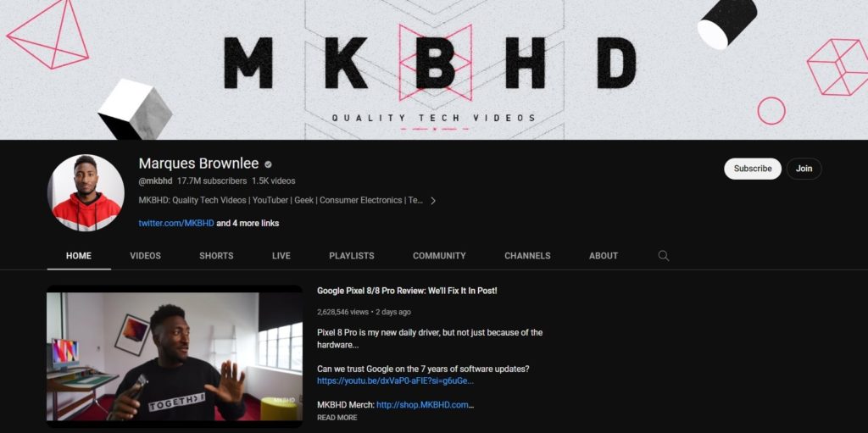The image size is (868, 433).
Task: Click the Subscribe button
Action: [753, 169]
